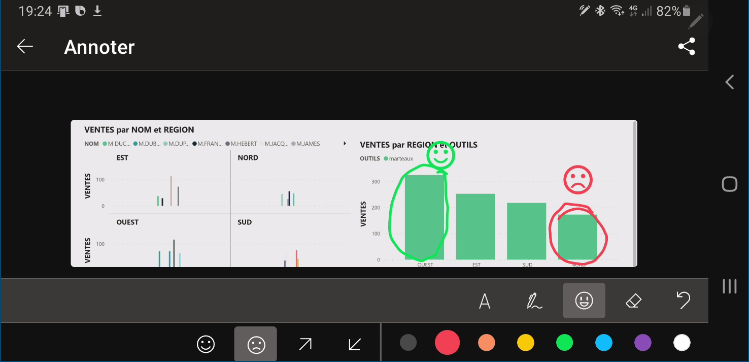This screenshot has height=362, width=749.
Task: Tap the Android home button
Action: 729,184
